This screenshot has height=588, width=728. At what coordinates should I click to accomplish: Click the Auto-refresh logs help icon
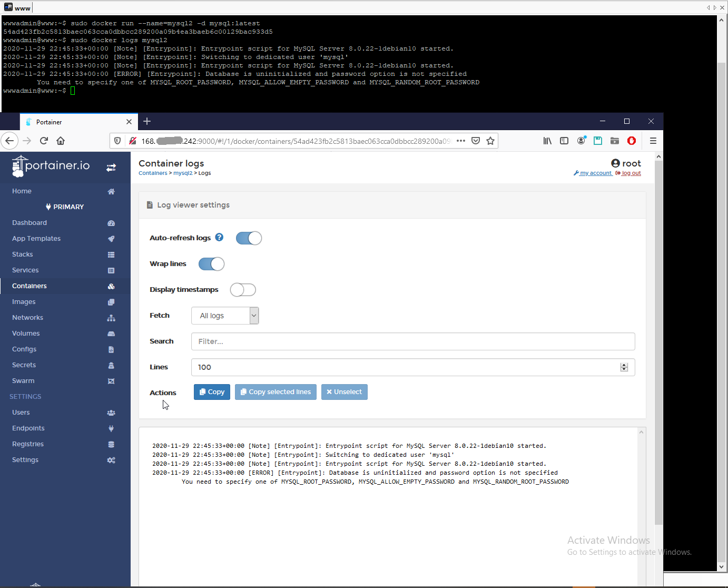(219, 237)
